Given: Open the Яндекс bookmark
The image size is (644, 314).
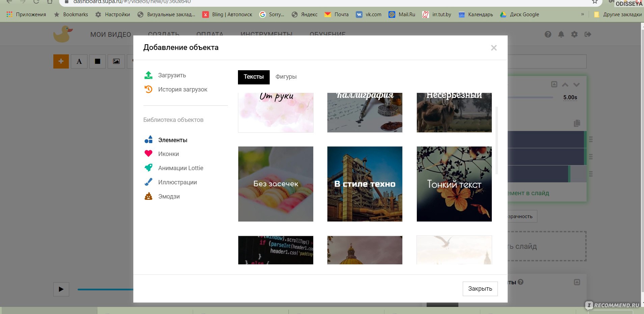Looking at the screenshot, I should [x=304, y=14].
